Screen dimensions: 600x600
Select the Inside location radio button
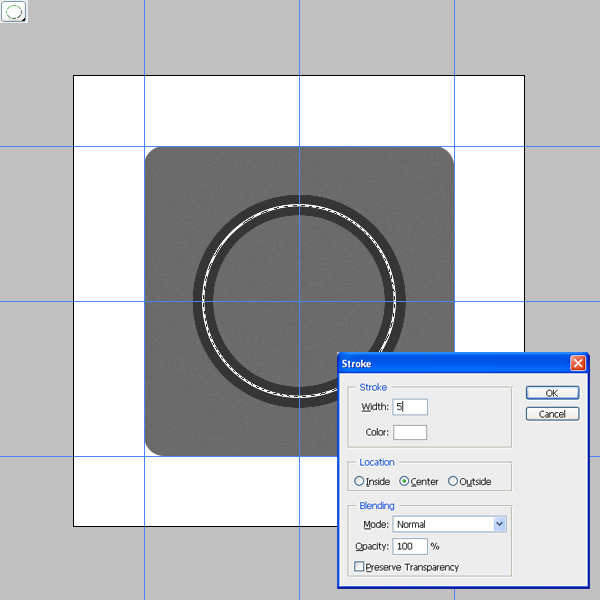tap(360, 482)
